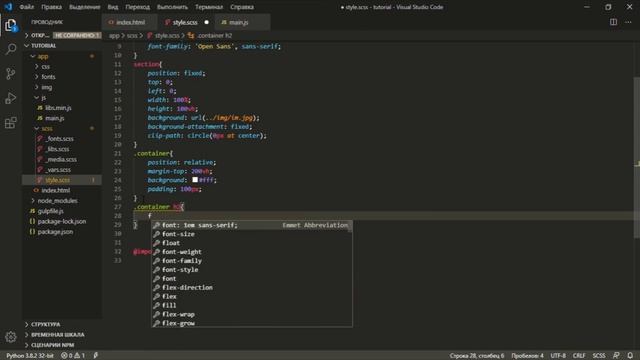Click the Python 3.8.2 32-bit interpreter selector

tap(30, 356)
